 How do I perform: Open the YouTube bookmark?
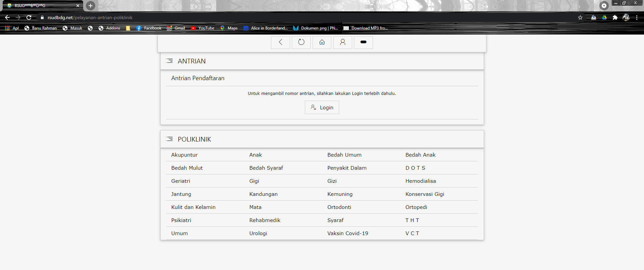(x=203, y=28)
